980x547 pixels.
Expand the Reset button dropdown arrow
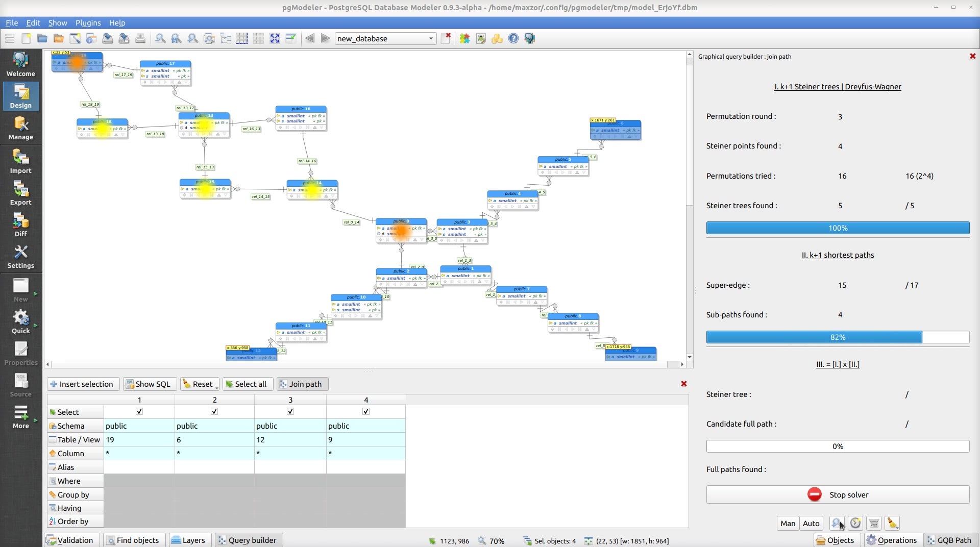pyautogui.click(x=217, y=386)
